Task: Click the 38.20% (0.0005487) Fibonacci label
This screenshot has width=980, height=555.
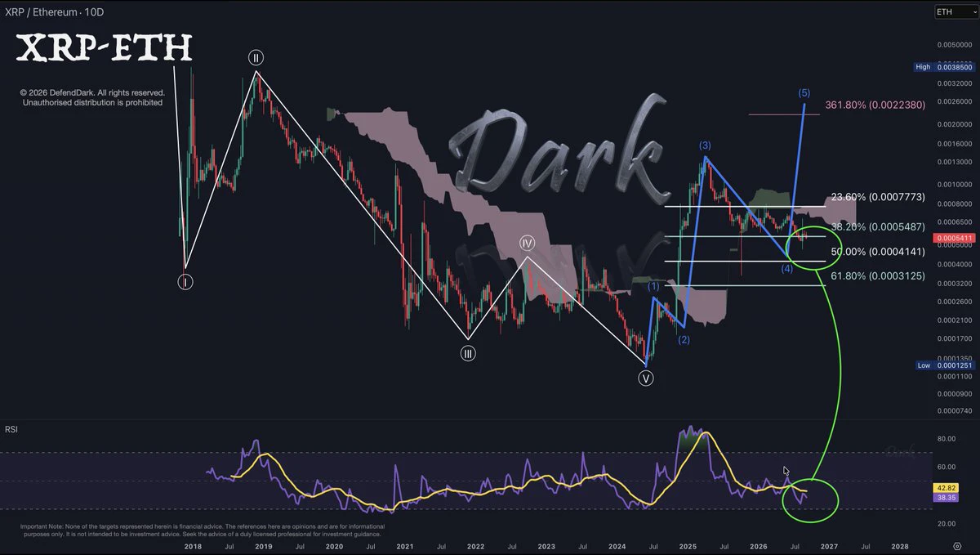Action: tap(878, 226)
